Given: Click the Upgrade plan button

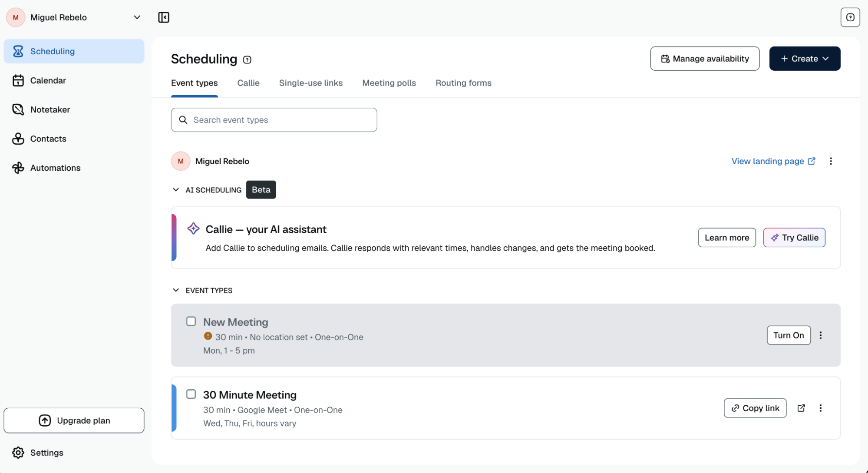Looking at the screenshot, I should [x=74, y=420].
